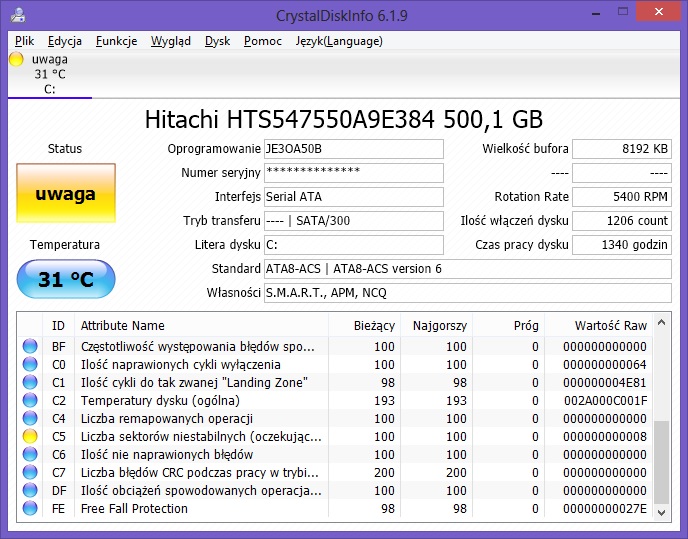The width and height of the screenshot is (688, 539).
Task: Click the Własności field S.M.A.R.T., APM, NCQ
Action: point(468,293)
